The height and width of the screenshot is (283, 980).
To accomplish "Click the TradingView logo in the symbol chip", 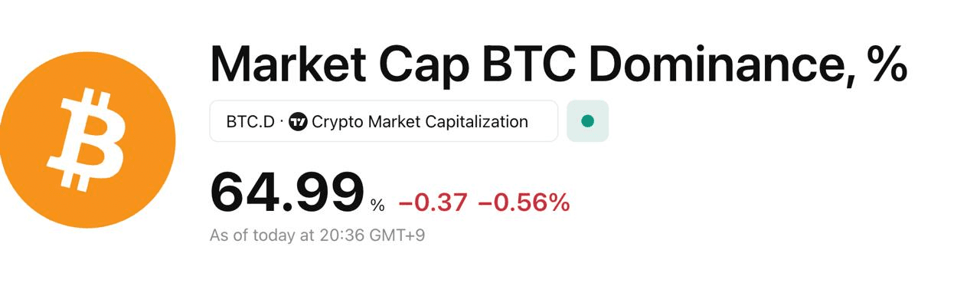I will (298, 121).
